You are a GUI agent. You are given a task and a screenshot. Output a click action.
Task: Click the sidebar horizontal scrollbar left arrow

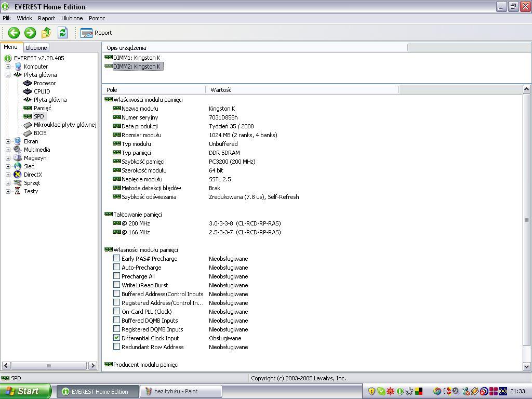(x=6, y=365)
